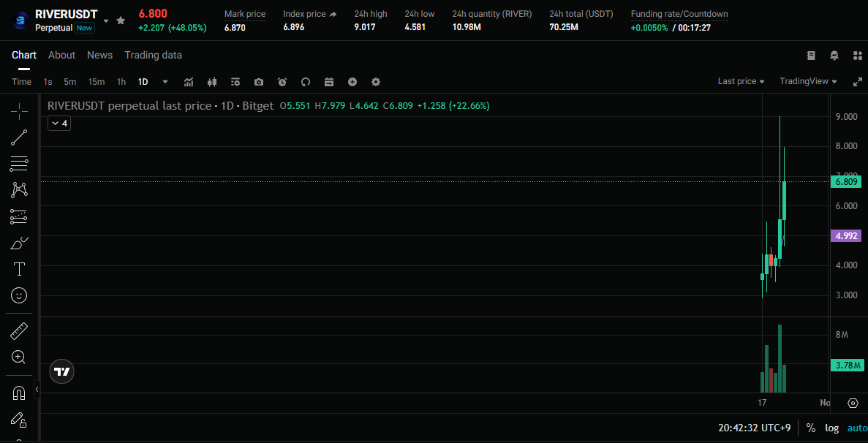Activate the zoom-in magnifier tool
Screen dimensions: 868x443
(19, 357)
